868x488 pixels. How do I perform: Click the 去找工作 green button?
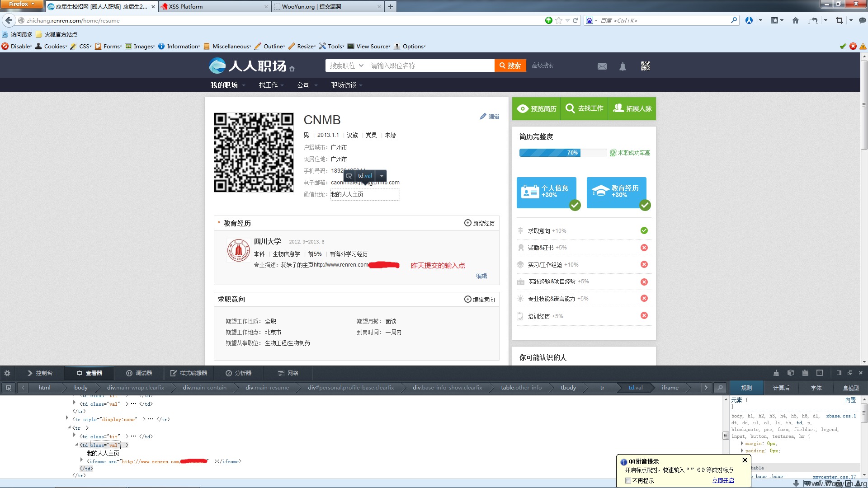click(584, 109)
